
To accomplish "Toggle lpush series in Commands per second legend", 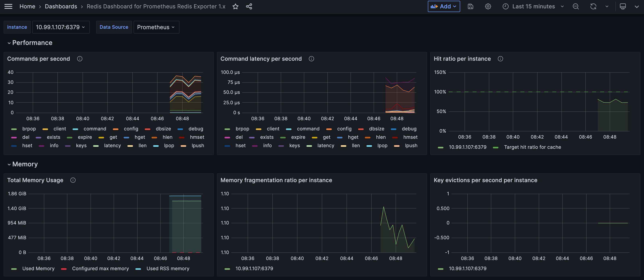I will [x=198, y=146].
